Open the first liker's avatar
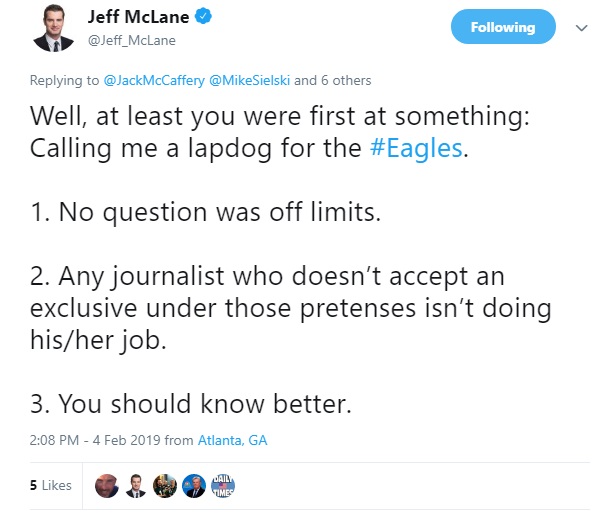This screenshot has width=606, height=514. (x=106, y=486)
